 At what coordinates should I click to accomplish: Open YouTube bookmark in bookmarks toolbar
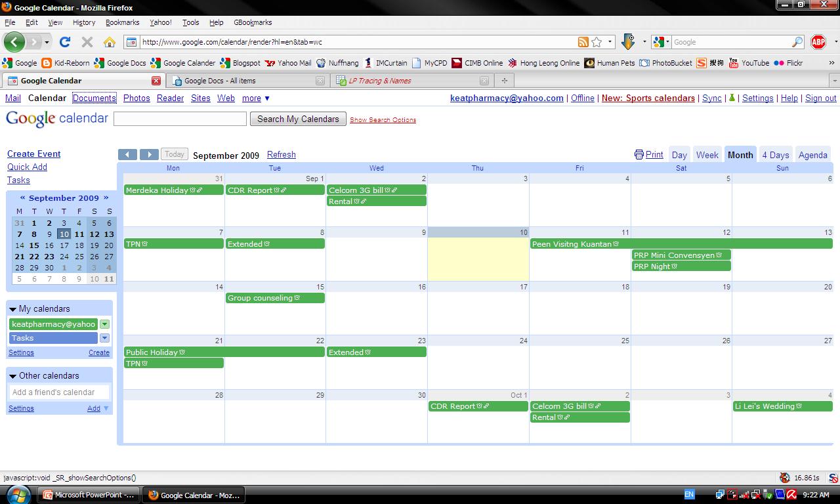749,63
